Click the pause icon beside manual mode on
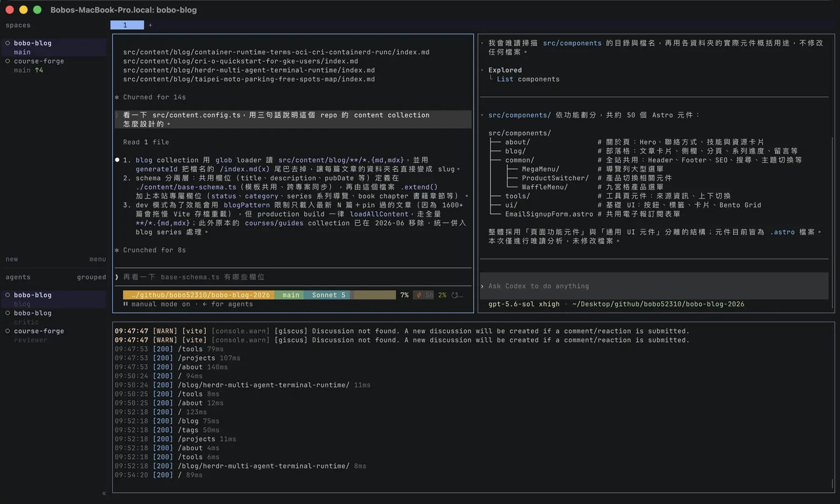Viewport: 840px width, 504px height. 126,304
